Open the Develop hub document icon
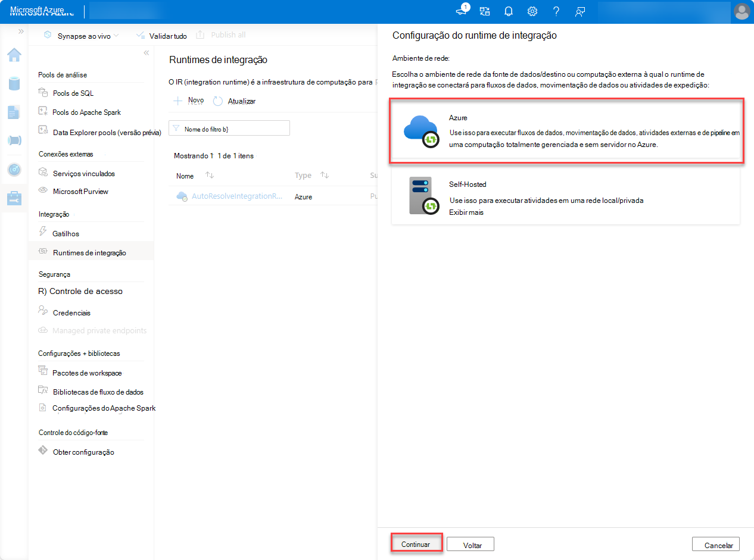 [14, 112]
